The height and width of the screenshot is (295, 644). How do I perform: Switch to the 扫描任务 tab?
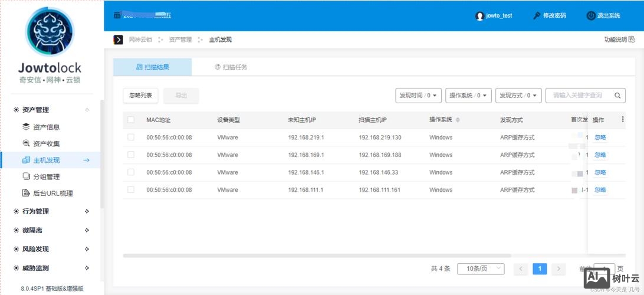coord(231,67)
